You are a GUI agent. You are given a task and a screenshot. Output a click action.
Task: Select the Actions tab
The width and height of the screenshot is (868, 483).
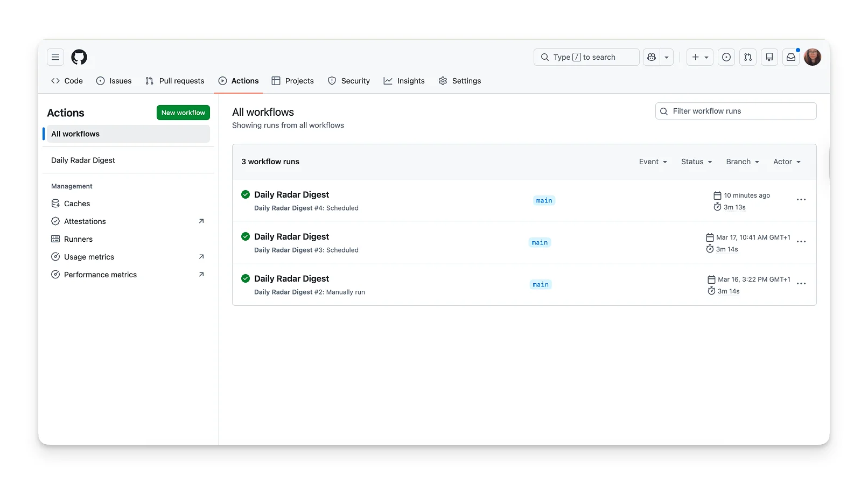(239, 81)
